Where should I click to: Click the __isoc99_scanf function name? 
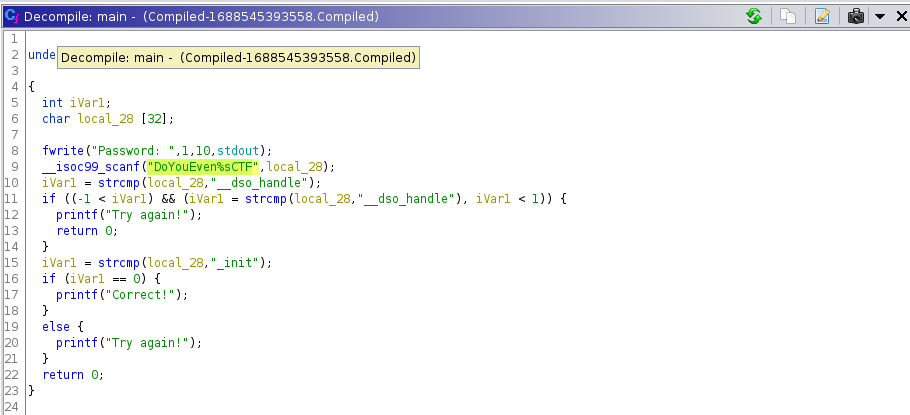pyautogui.click(x=92, y=166)
